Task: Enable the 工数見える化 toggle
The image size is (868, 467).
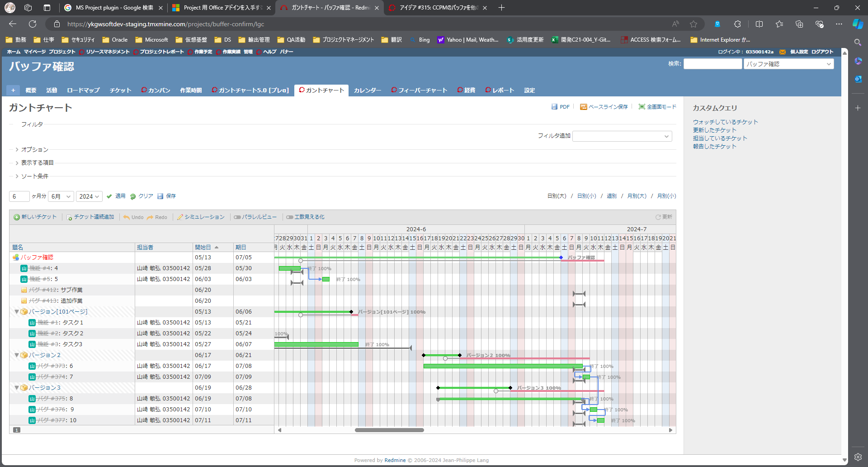Action: [290, 217]
